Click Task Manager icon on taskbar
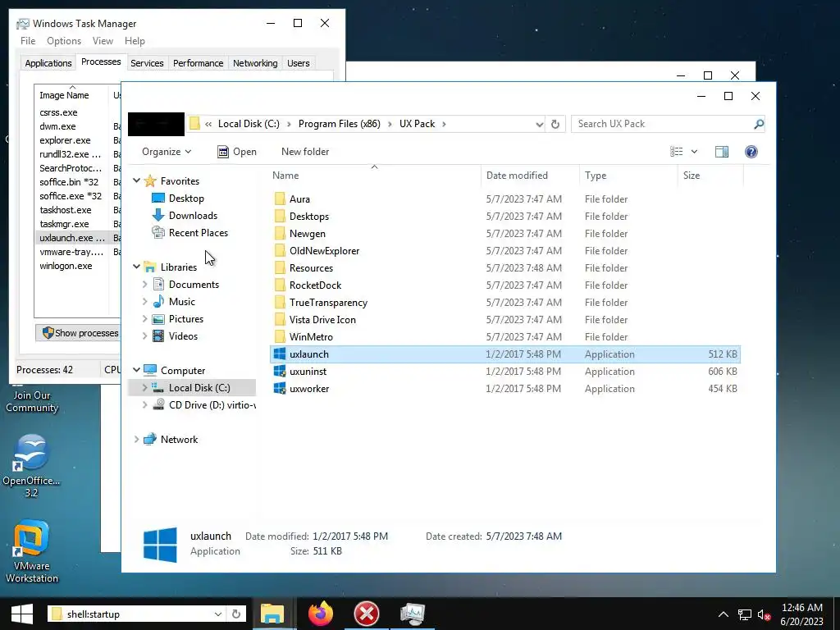840x630 pixels. click(x=413, y=614)
